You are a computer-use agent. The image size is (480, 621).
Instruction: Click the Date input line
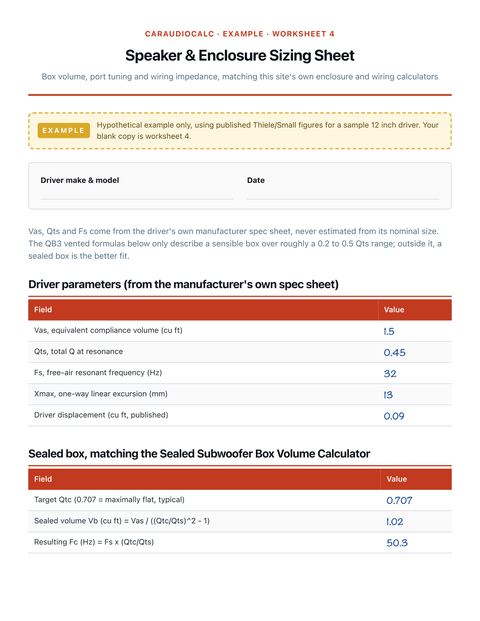click(343, 193)
